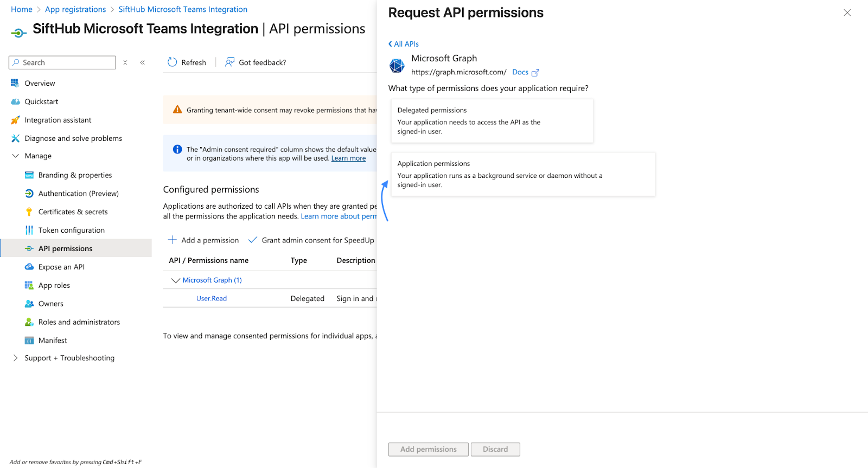Collapse the Microsoft Graph permissions group
The width and height of the screenshot is (868, 468).
pyautogui.click(x=175, y=280)
